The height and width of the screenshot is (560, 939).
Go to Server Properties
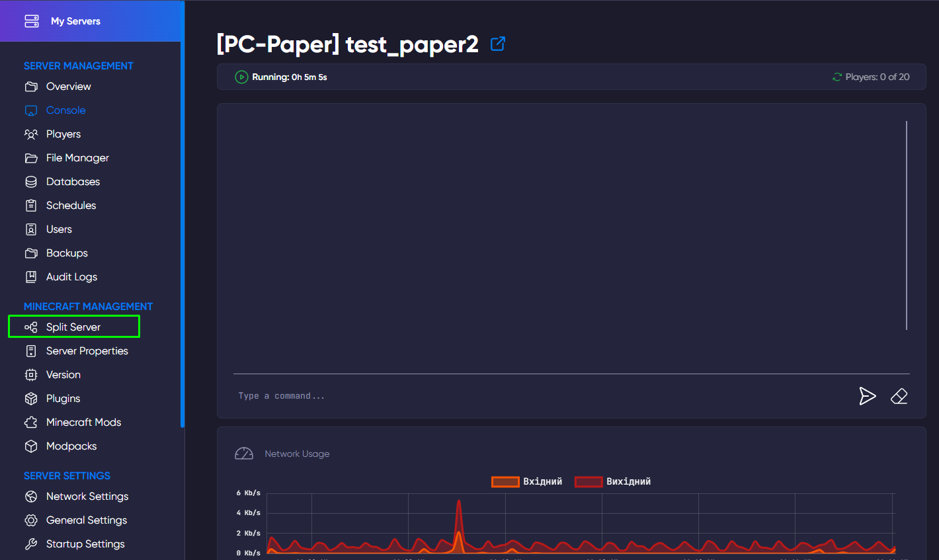(x=87, y=350)
